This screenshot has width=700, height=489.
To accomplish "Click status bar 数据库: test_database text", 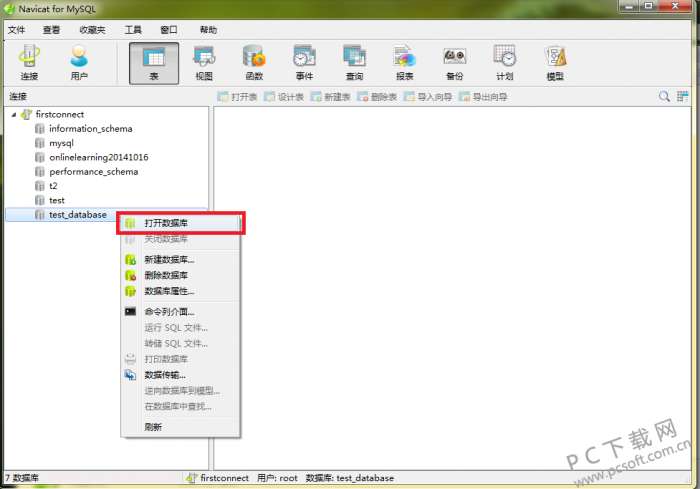I will (350, 478).
